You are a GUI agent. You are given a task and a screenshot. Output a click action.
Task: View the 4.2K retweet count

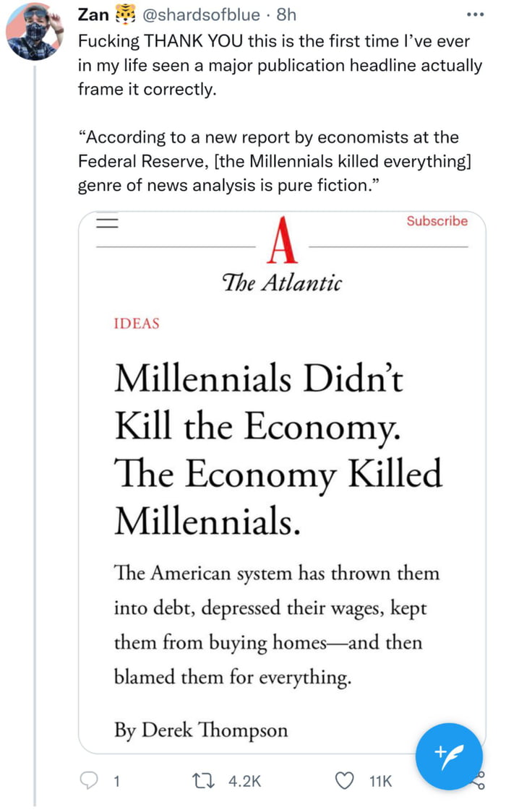point(244,781)
